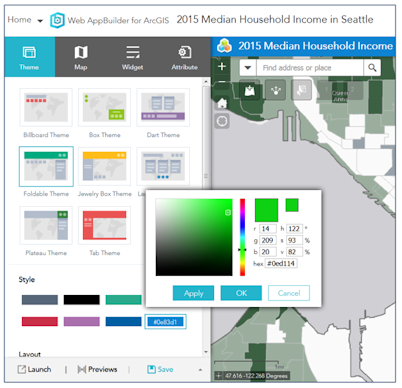Switch to the Widget tab

(132, 57)
